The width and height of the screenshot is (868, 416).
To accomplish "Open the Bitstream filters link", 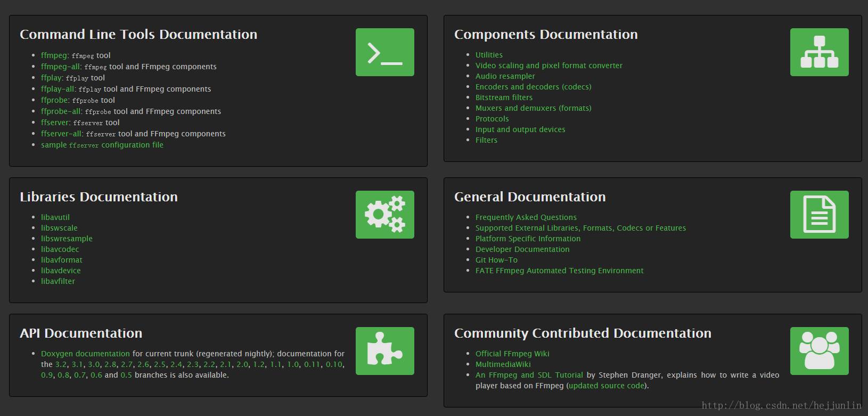I will point(504,97).
